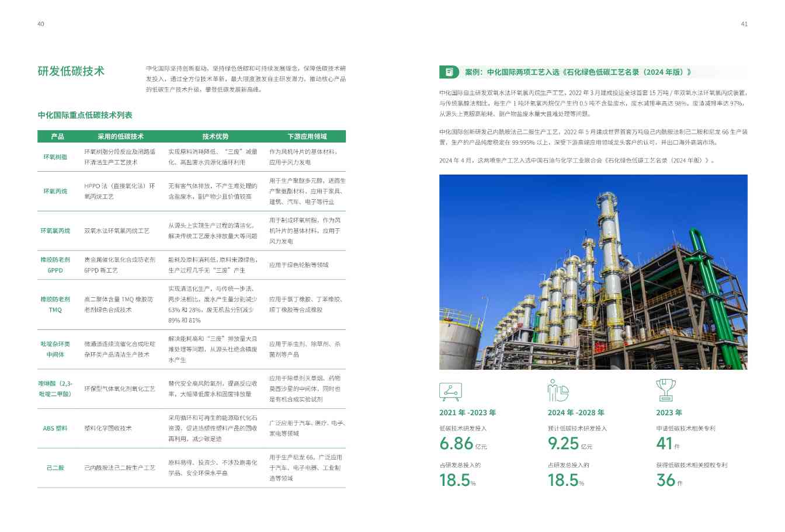Viewport: 785px width, 532px height.
Task: Click the cell 应用于绿色轮胎等领域
Action: pyautogui.click(x=298, y=265)
